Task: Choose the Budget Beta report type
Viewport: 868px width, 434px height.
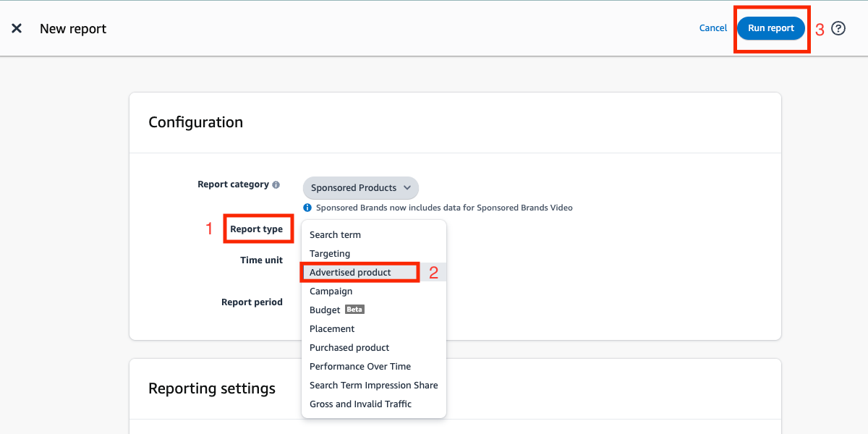Action: tap(325, 310)
